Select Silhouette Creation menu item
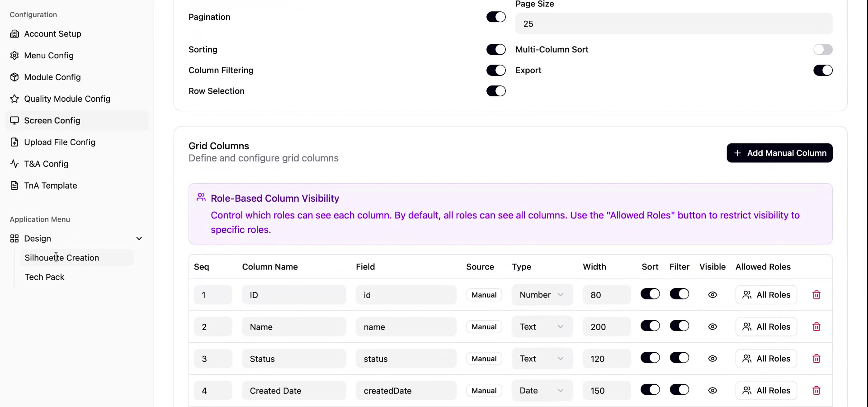The image size is (868, 407). click(x=62, y=258)
